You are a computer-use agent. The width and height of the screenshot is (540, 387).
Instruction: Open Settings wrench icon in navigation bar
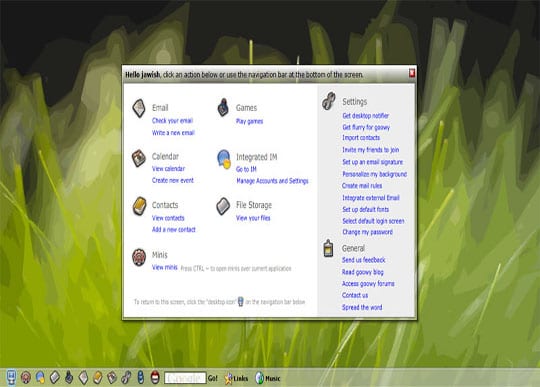tap(126, 378)
